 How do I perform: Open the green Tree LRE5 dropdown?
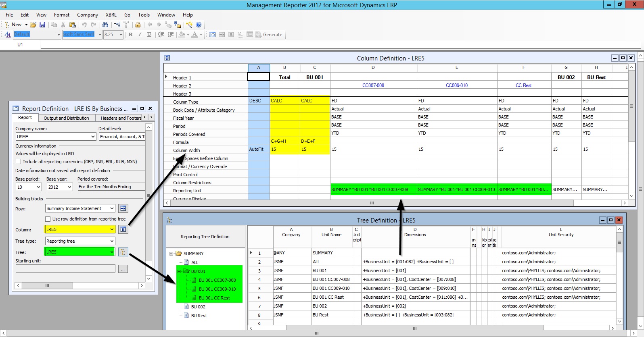point(112,252)
